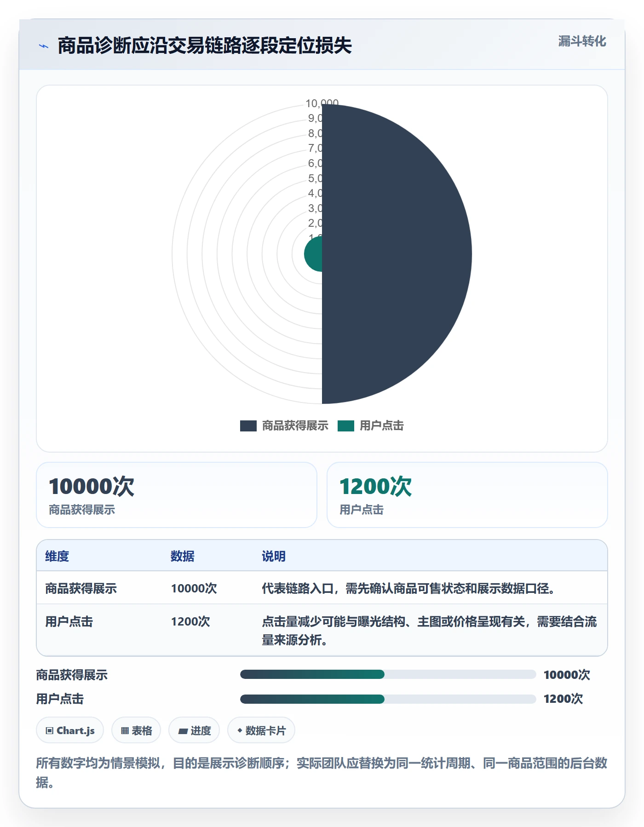Click the small teal chart segment
Image resolution: width=644 pixels, height=827 pixels.
coord(313,254)
